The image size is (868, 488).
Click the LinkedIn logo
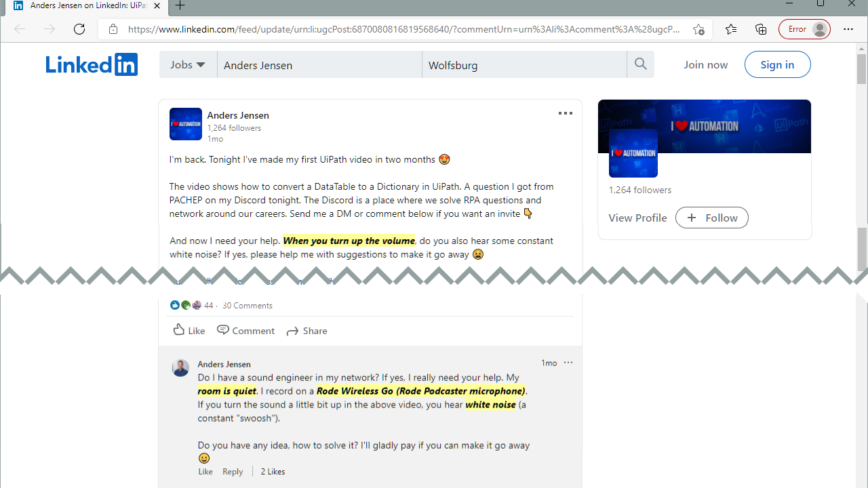[x=92, y=64]
